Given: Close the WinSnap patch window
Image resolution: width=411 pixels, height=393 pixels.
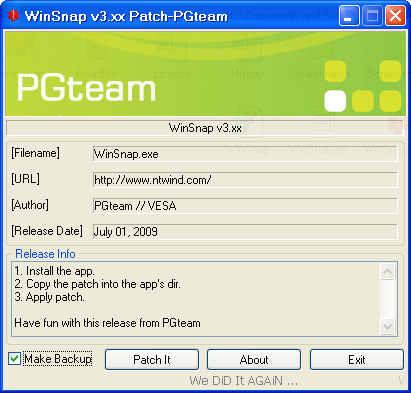Looking at the screenshot, I should pyautogui.click(x=395, y=16).
